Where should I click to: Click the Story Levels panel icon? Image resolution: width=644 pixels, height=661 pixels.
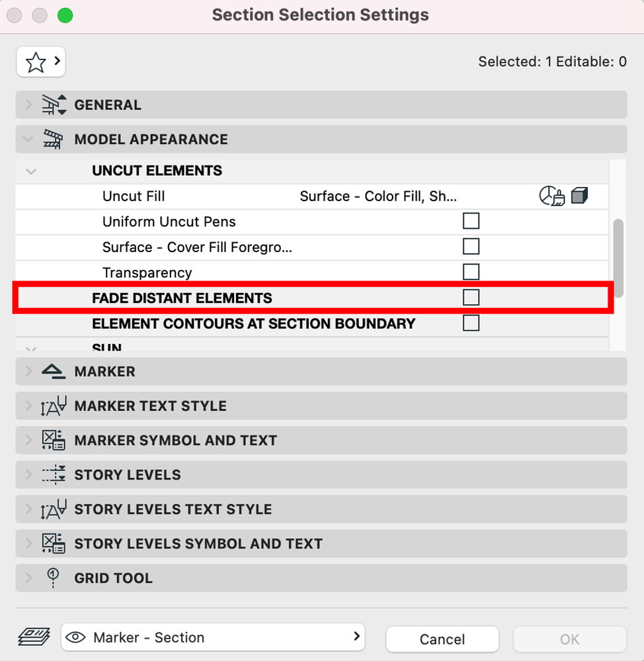(x=54, y=475)
